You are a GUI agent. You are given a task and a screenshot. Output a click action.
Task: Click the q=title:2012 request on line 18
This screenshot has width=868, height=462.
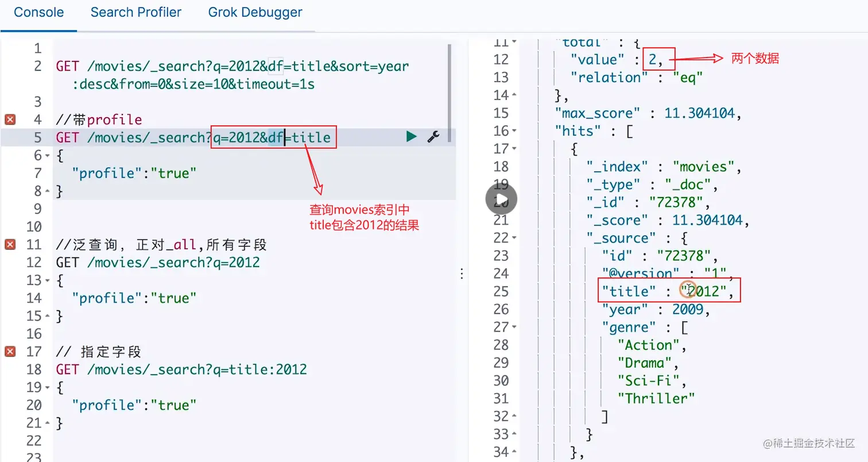point(181,369)
